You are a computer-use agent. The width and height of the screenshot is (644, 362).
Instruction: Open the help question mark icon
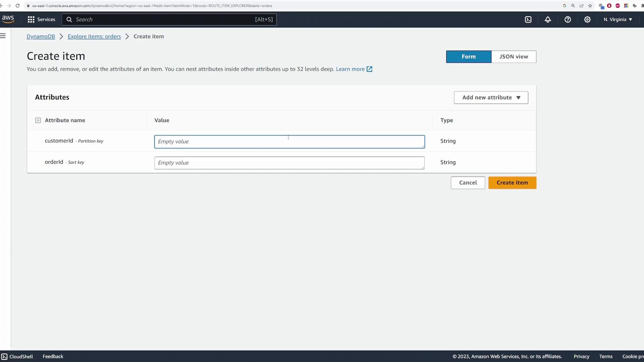(568, 19)
